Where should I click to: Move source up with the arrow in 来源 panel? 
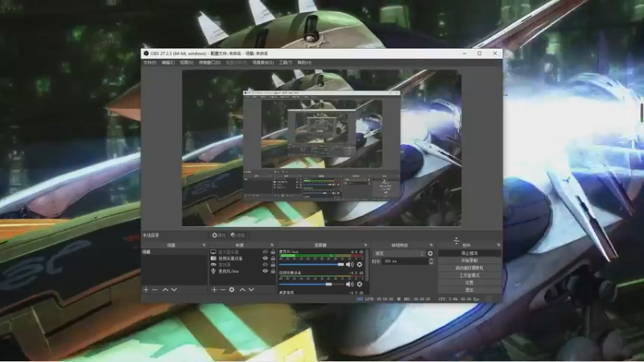click(x=242, y=290)
